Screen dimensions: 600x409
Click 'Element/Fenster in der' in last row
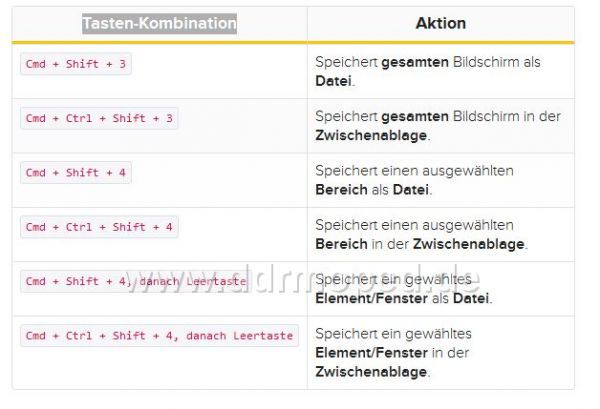[x=392, y=353]
